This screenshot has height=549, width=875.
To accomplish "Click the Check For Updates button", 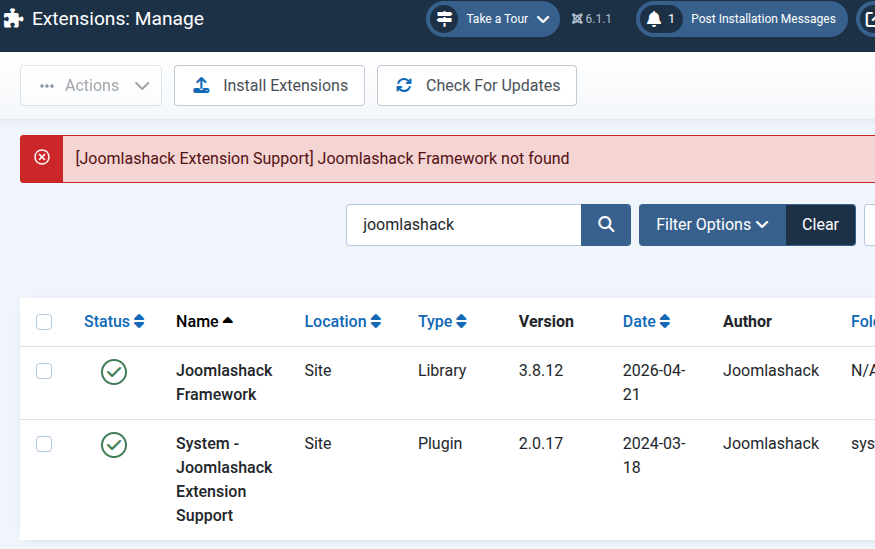I will (477, 85).
